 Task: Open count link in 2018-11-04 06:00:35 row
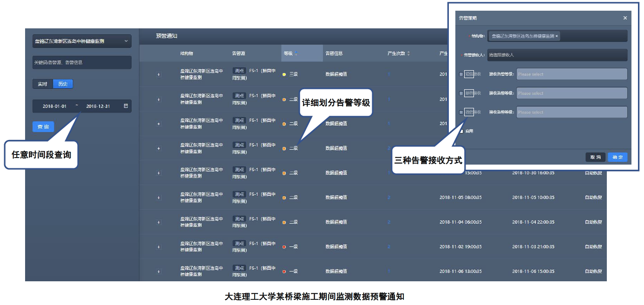pyautogui.click(x=389, y=222)
